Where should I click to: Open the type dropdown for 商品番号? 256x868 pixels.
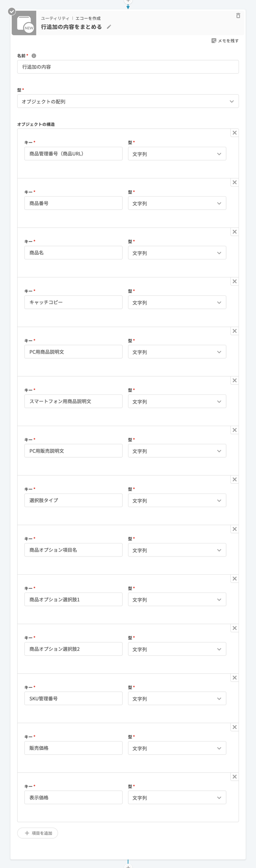click(x=177, y=203)
